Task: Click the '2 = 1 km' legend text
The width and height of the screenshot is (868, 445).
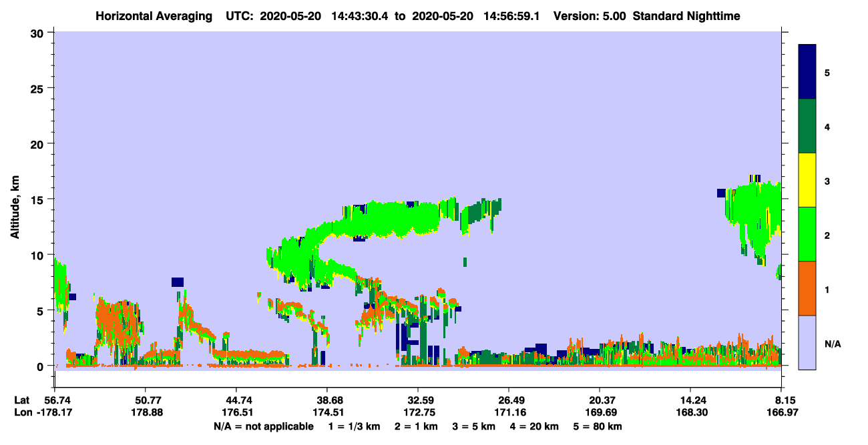Action: (416, 426)
